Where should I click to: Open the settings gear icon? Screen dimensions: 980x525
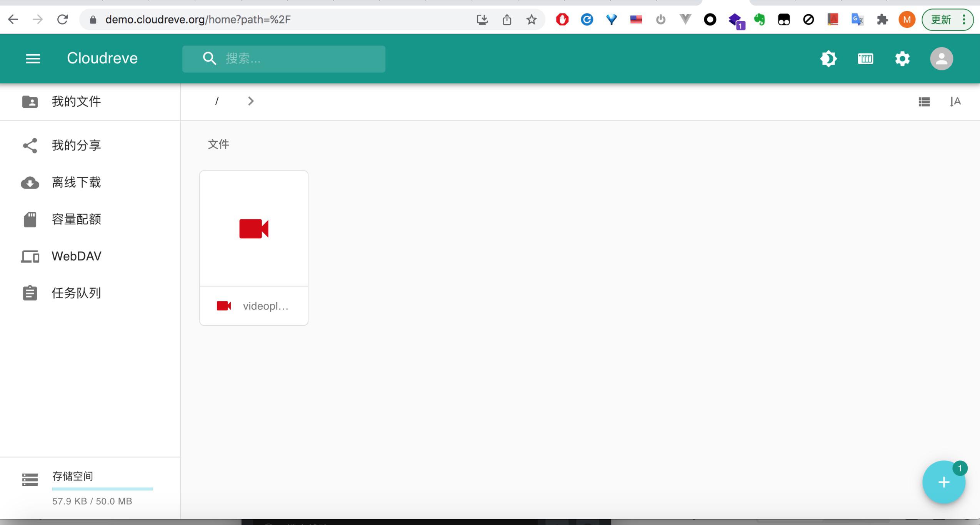902,59
